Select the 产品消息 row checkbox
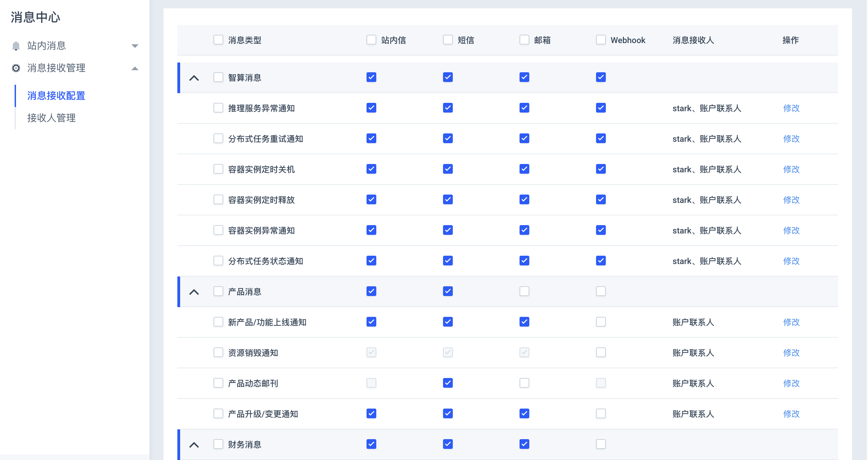 coord(218,291)
